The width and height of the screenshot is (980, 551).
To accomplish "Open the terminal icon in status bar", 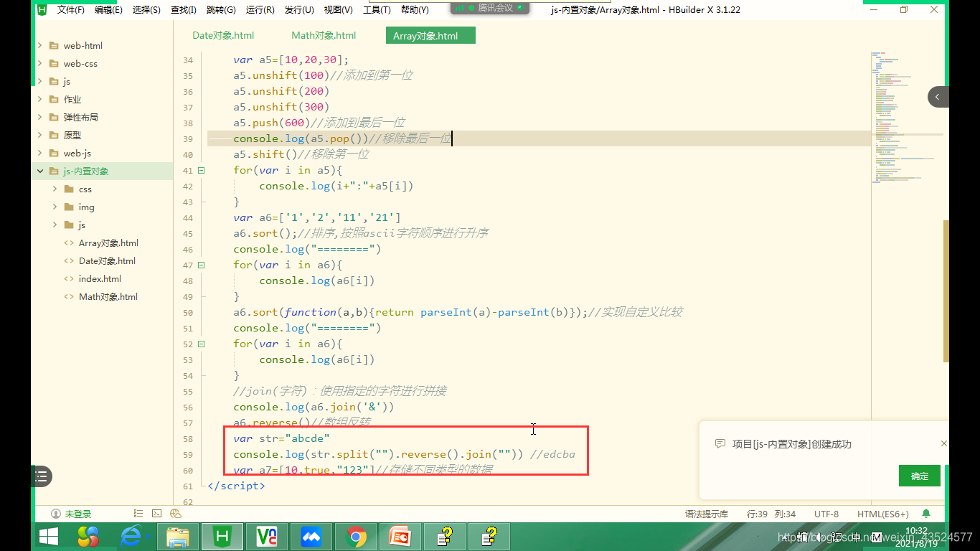I will pyautogui.click(x=157, y=514).
